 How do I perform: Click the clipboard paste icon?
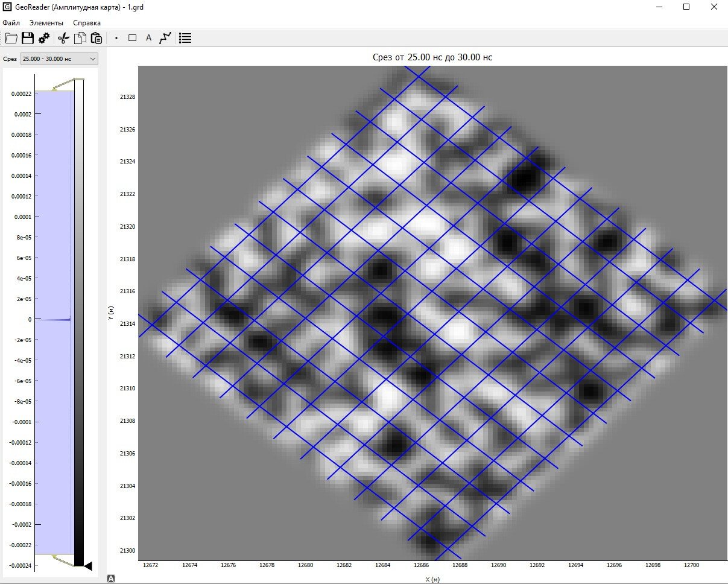click(x=96, y=38)
